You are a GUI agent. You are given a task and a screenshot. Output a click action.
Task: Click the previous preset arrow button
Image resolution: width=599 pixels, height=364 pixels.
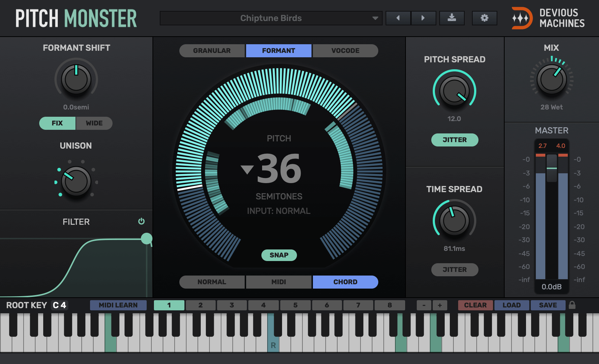(x=398, y=18)
